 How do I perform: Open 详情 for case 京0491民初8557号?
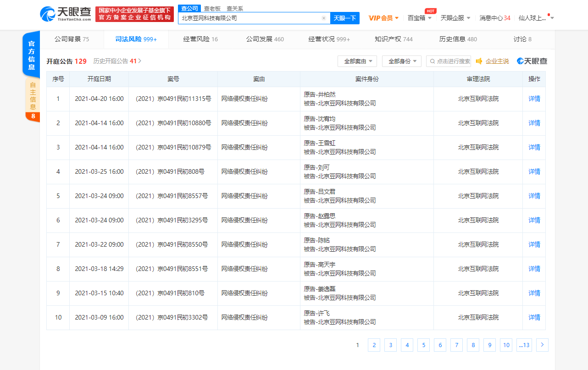[x=534, y=196]
